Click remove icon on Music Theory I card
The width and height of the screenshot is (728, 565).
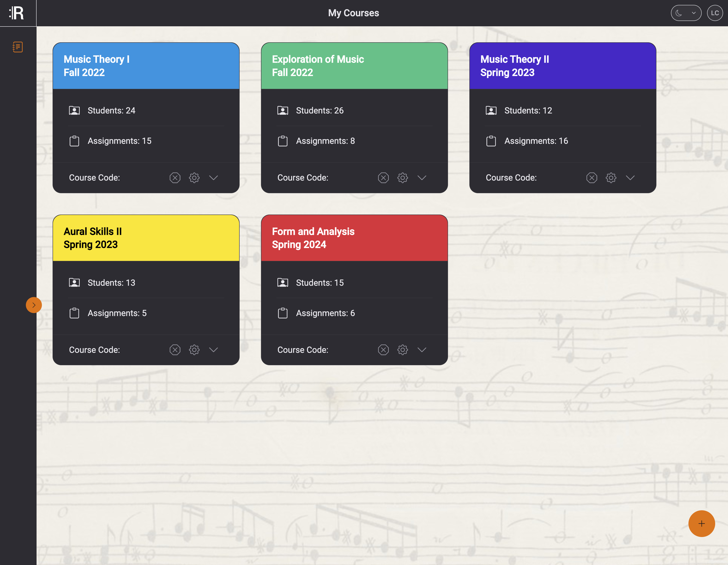[175, 178]
